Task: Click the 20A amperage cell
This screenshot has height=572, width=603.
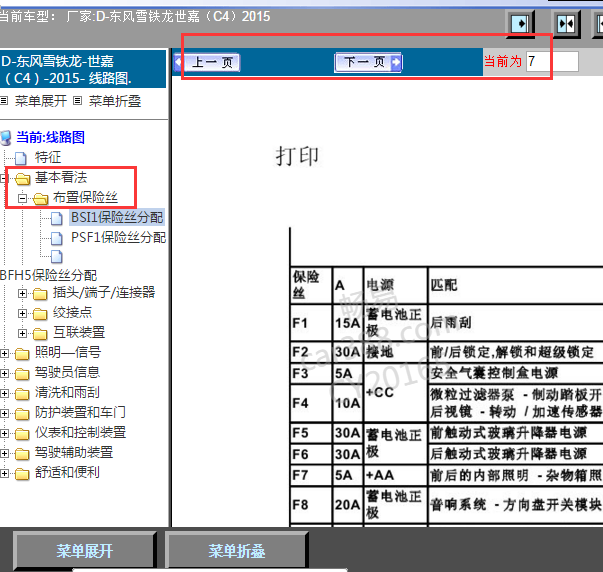Action: click(x=348, y=504)
